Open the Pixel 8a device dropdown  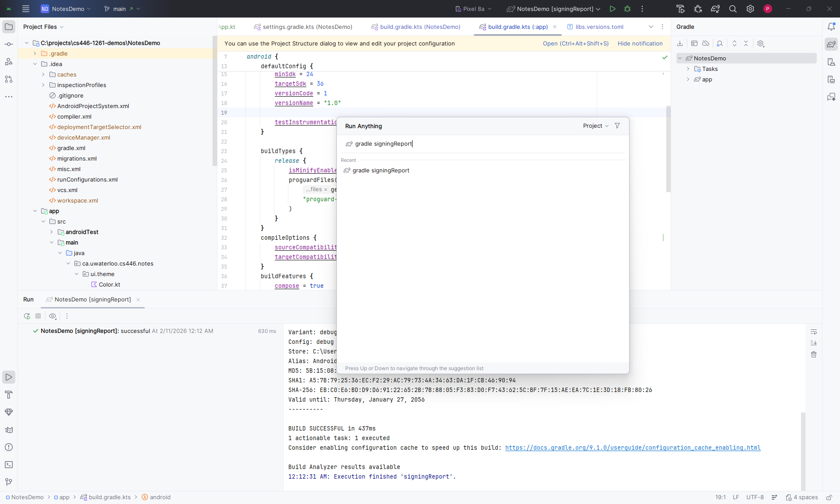point(473,9)
